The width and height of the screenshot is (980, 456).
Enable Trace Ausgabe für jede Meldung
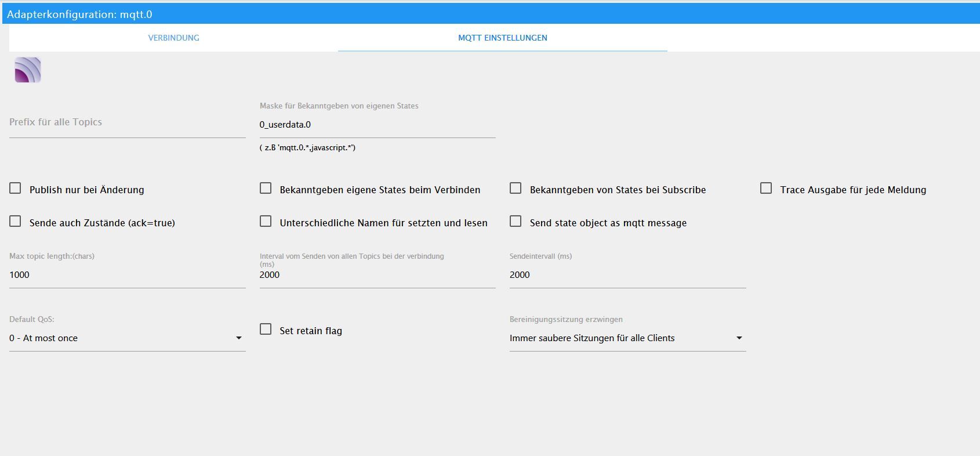pos(766,189)
